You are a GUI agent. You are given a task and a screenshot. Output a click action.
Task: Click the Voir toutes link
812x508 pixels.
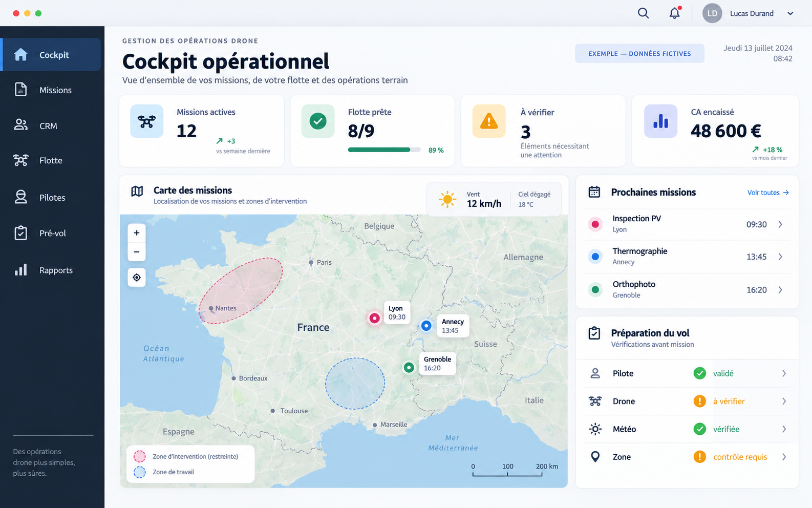pos(768,193)
